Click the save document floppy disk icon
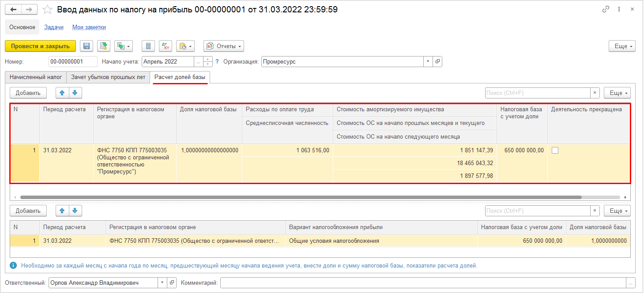The height and width of the screenshot is (294, 644). (87, 46)
